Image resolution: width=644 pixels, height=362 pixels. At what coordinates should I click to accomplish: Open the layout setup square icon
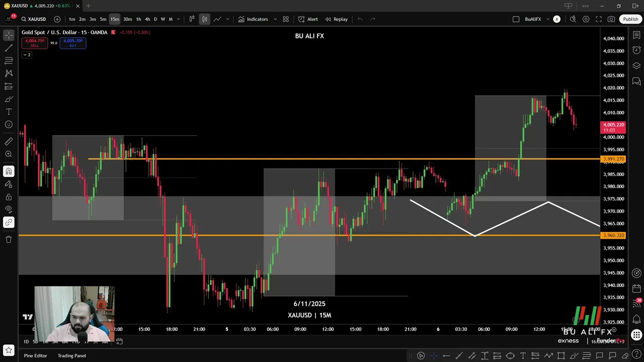516,19
